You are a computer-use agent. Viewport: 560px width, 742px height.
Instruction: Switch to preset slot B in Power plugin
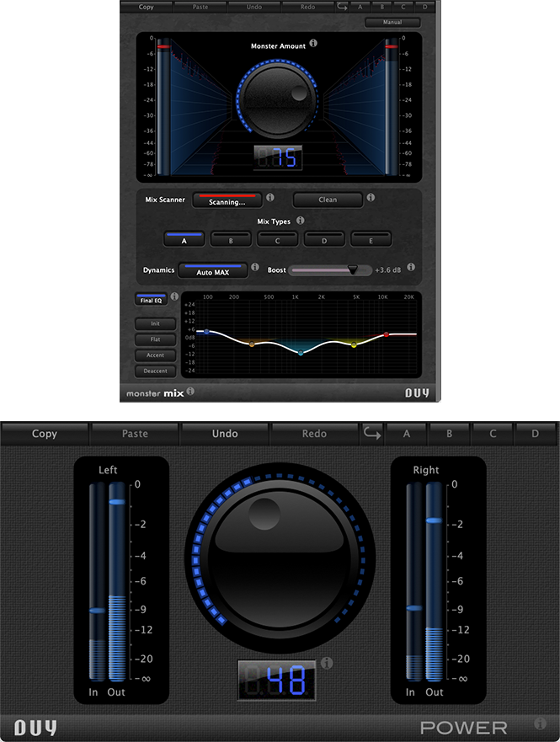click(449, 434)
